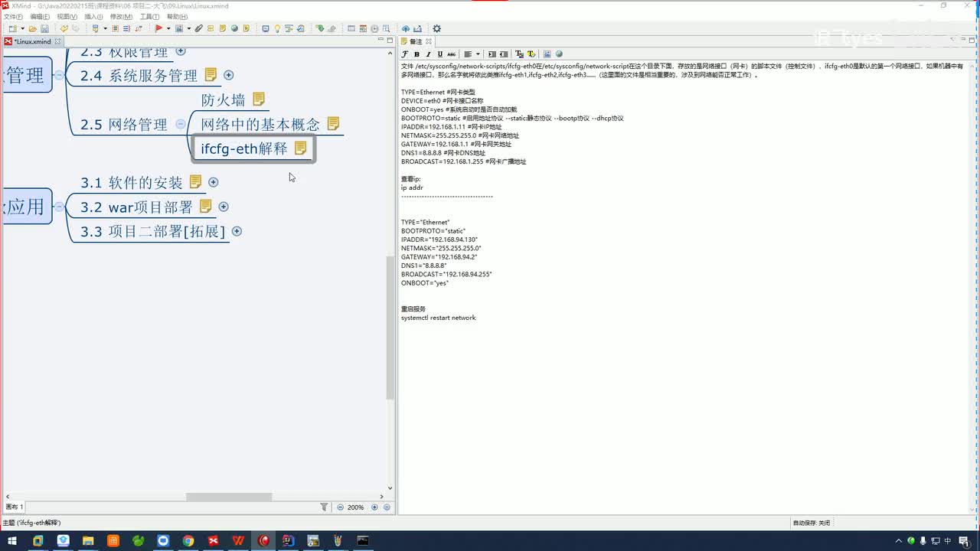Increase indent in notes toolbar
The image size is (980, 551).
pos(492,54)
